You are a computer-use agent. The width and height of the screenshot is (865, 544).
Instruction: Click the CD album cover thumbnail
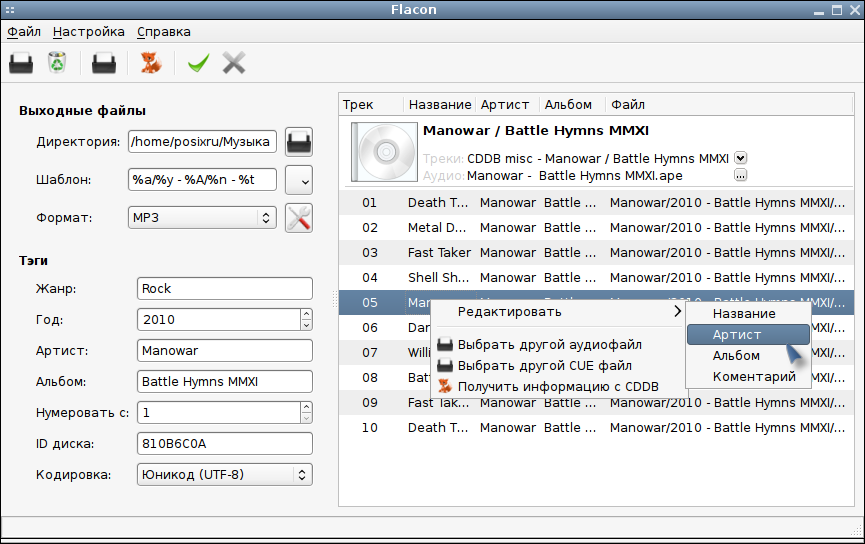pos(385,152)
